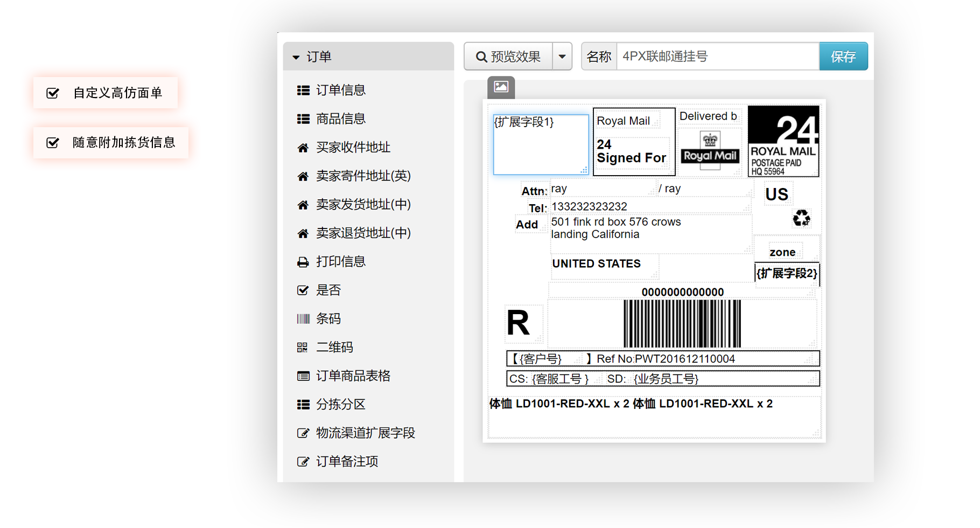Select the {扩展字段2} field on label

787,274
